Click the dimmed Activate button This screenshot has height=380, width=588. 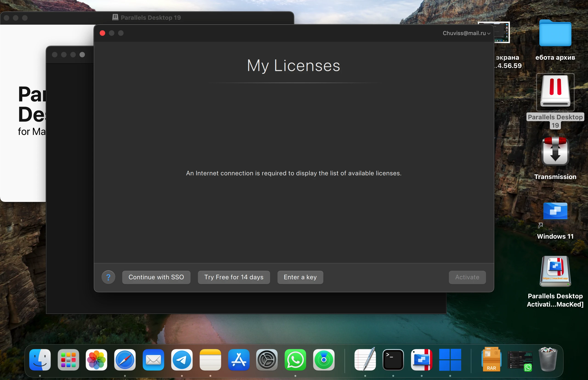[467, 277]
